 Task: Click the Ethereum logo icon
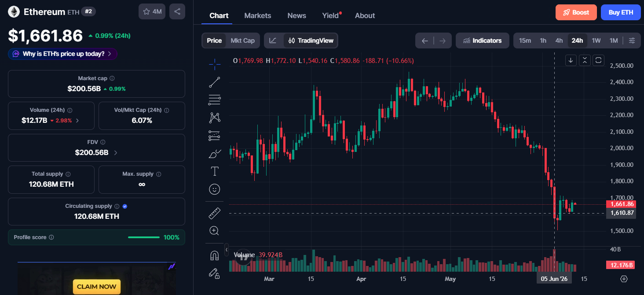point(14,12)
